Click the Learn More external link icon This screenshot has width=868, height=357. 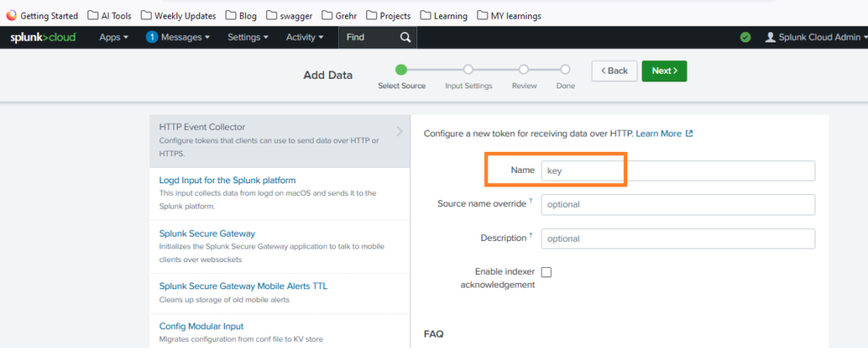point(689,134)
